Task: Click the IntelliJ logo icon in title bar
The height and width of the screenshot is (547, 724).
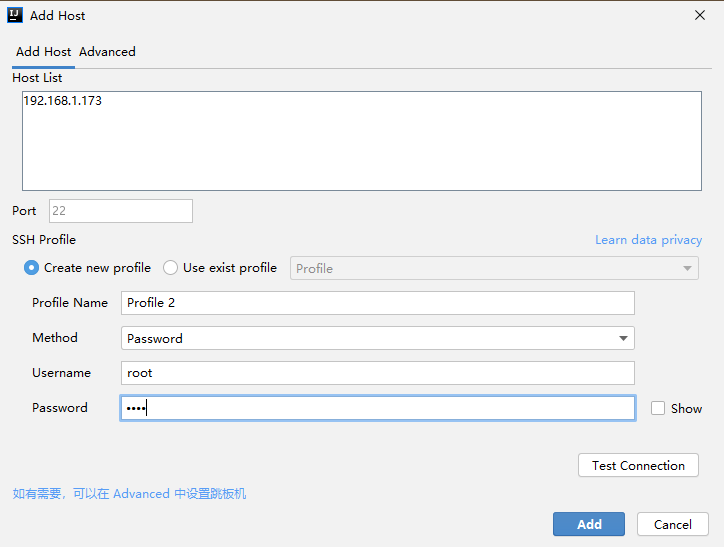Action: (x=15, y=16)
